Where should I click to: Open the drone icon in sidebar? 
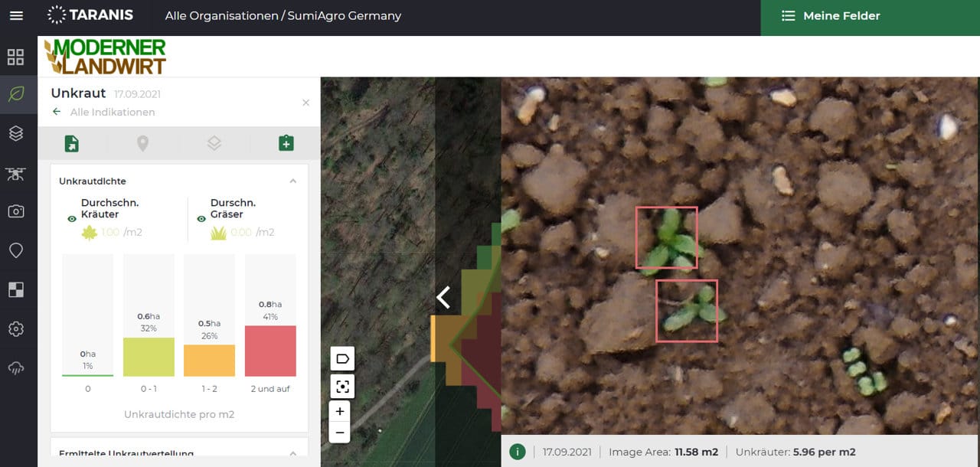tap(16, 174)
